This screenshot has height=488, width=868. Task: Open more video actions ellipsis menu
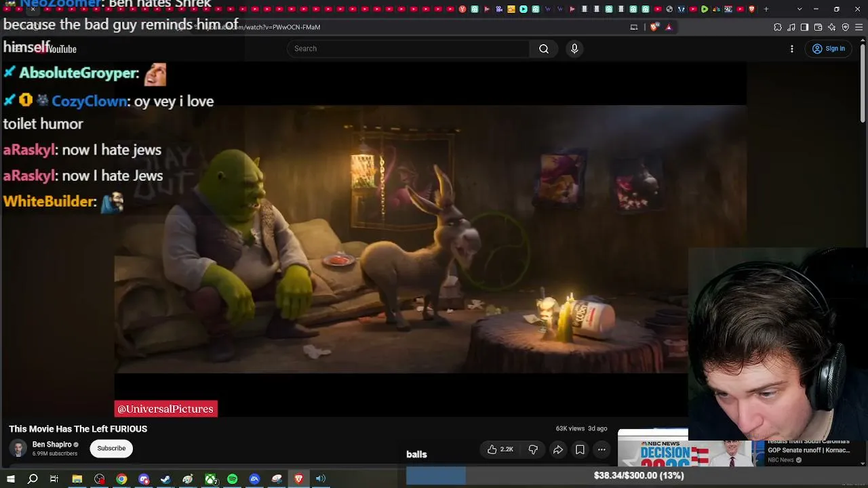pyautogui.click(x=601, y=449)
